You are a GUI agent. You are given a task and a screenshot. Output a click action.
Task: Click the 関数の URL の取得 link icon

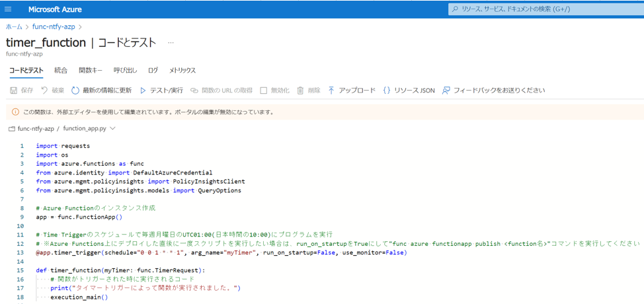click(194, 91)
